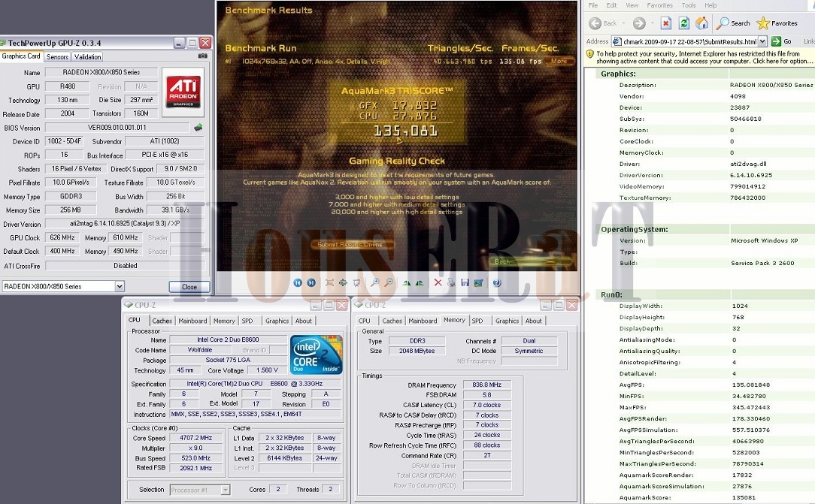The image size is (815, 504).
Task: Switch to Validation tab in GPU-Z
Action: click(87, 56)
